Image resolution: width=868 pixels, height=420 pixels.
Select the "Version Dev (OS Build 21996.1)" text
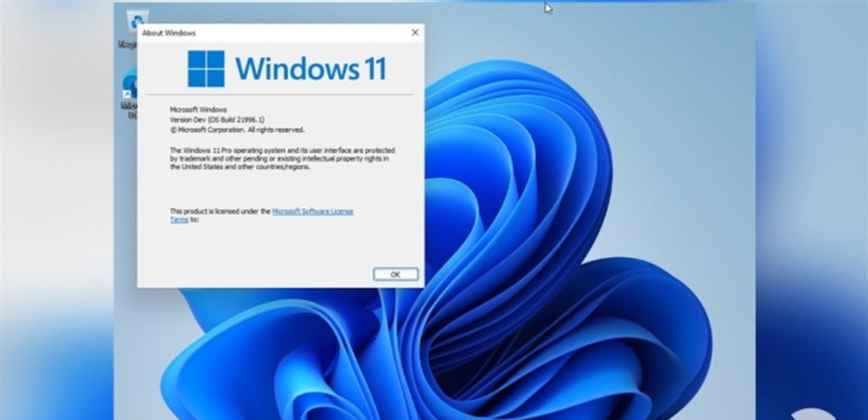(217, 119)
